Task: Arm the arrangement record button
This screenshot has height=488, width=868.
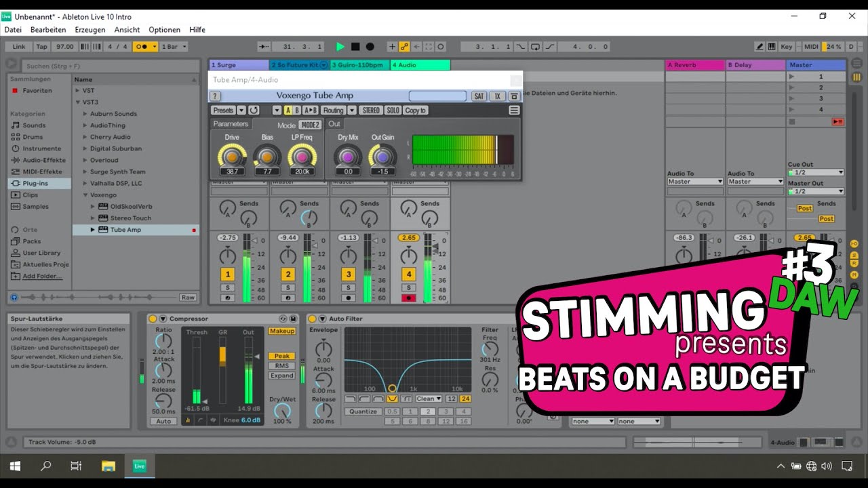Action: click(370, 47)
